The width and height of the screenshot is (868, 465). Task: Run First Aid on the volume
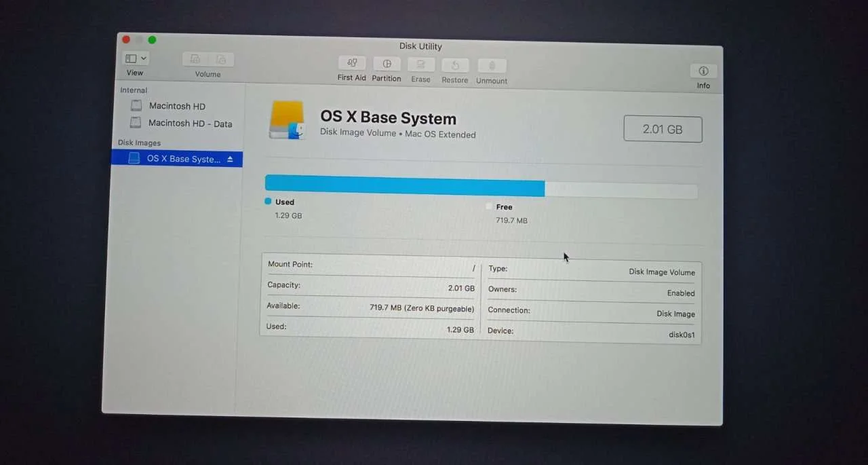(351, 63)
